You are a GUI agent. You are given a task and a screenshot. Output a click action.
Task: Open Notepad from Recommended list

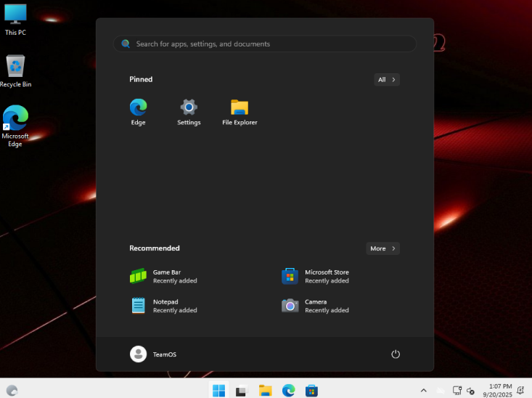point(163,306)
